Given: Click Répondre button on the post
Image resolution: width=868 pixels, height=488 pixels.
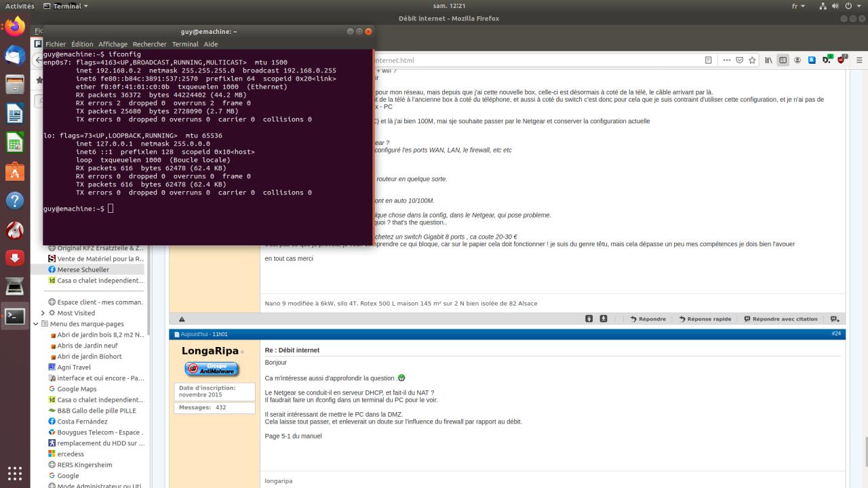Looking at the screenshot, I should click(648, 319).
